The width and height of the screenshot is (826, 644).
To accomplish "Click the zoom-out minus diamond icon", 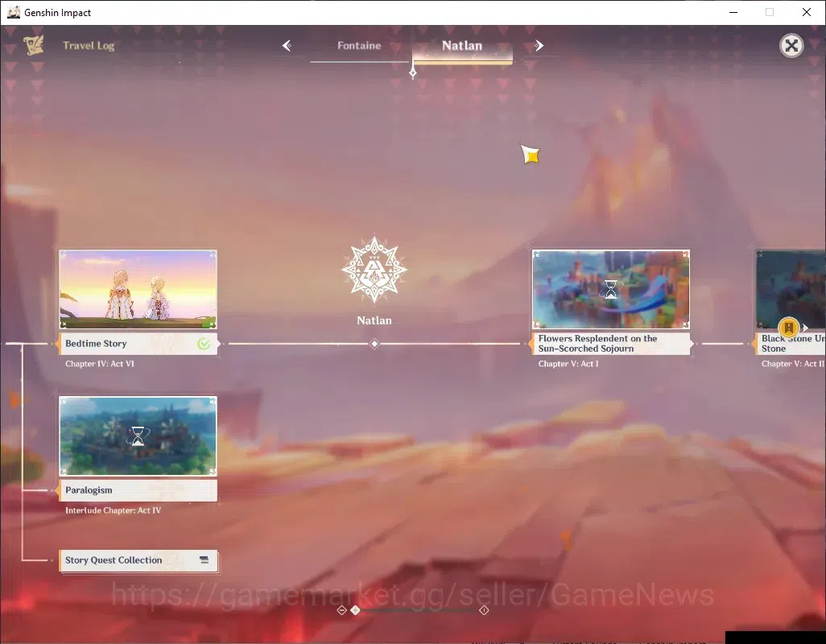I will point(341,610).
